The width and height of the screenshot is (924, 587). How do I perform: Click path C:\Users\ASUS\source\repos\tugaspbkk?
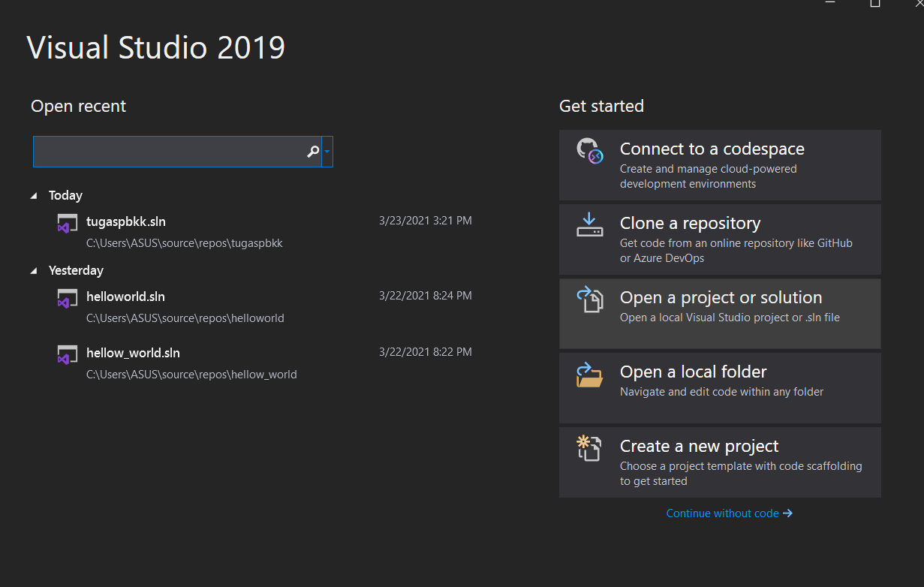[x=185, y=243]
